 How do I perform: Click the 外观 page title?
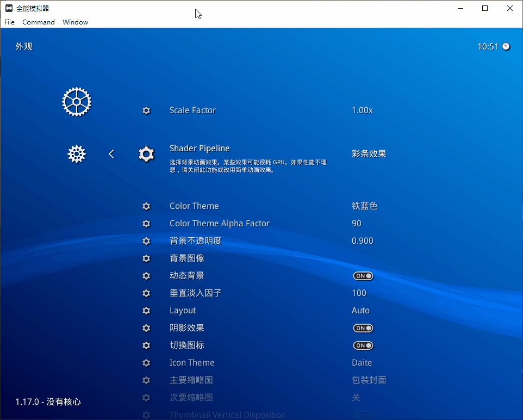24,46
